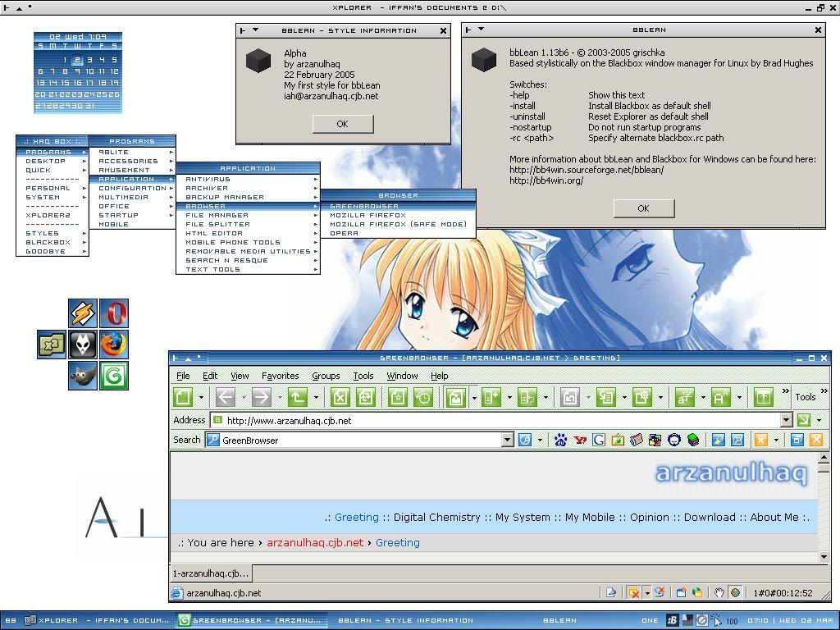The width and height of the screenshot is (840, 630).
Task: Click the date header of calendar widget
Action: (78, 37)
